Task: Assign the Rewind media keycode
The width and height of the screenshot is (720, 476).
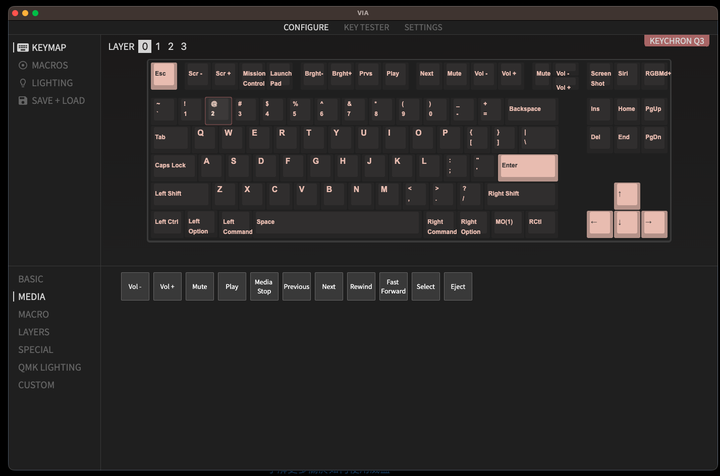Action: pyautogui.click(x=361, y=286)
